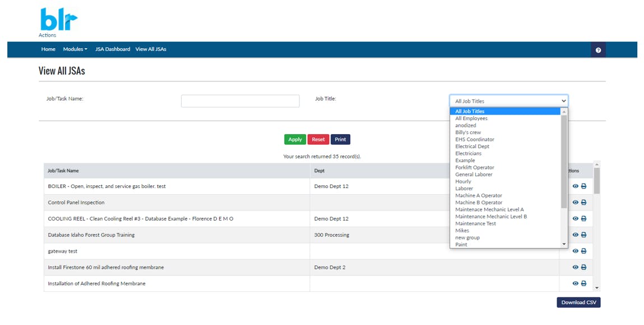View the Installation of Adhered Roofing Membrane JSA
The height and width of the screenshot is (325, 644).
click(x=576, y=283)
